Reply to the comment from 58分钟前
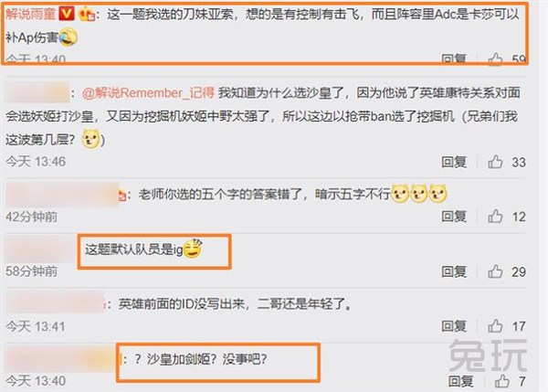Image resolution: width=548 pixels, height=392 pixels. point(454,271)
